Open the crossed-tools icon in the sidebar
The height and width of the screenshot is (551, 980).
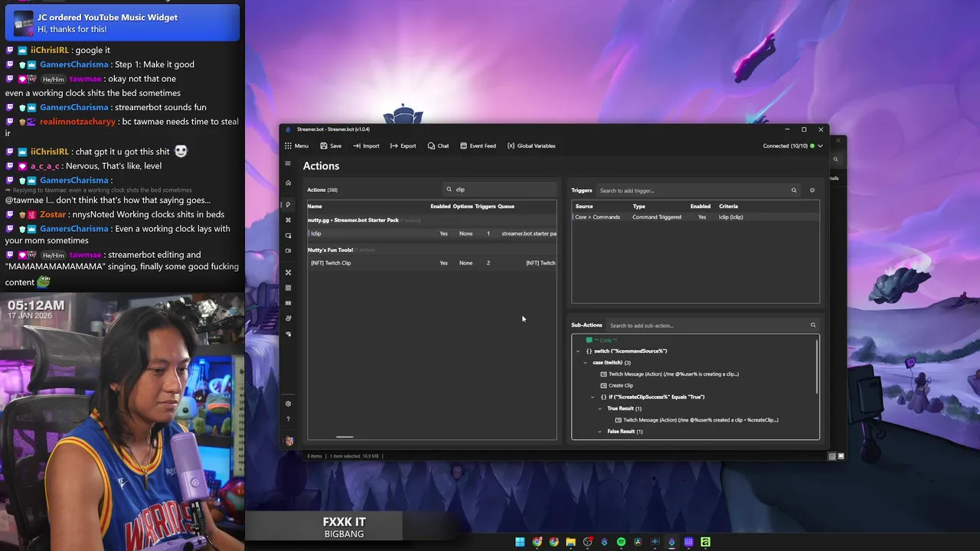(288, 272)
